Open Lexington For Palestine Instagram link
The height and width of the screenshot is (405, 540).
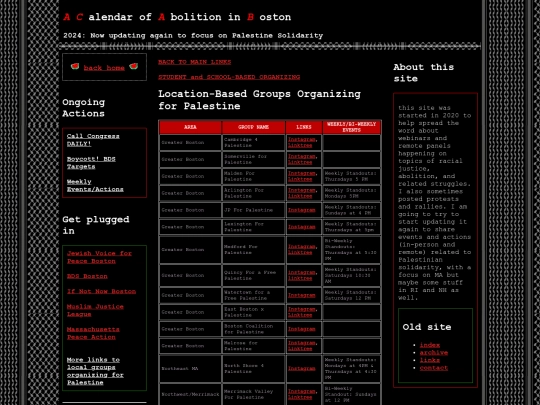[x=302, y=227]
